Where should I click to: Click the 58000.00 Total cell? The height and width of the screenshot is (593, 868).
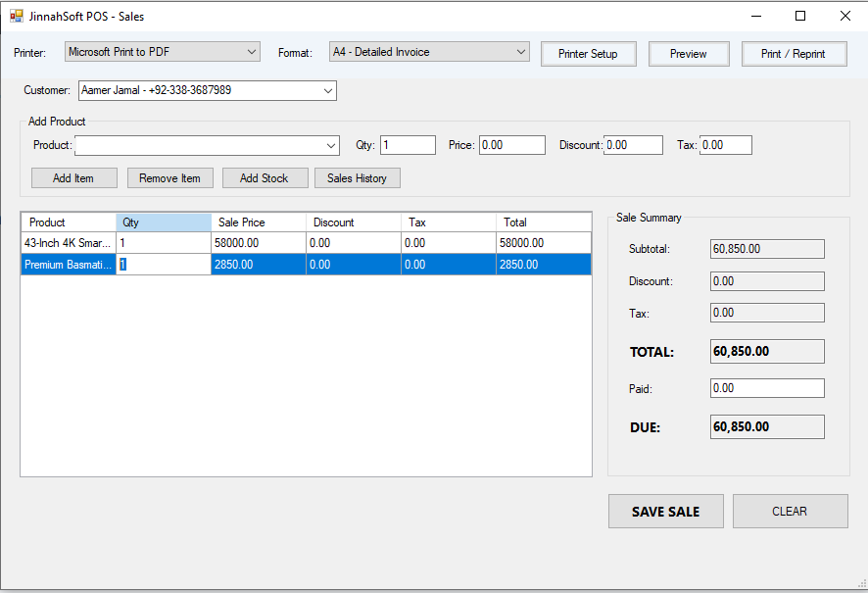(x=544, y=243)
